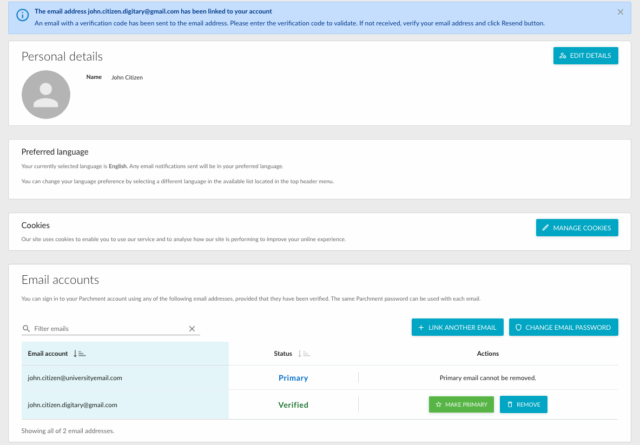The image size is (640, 445).
Task: Make the gmail address primary
Action: (x=461, y=405)
